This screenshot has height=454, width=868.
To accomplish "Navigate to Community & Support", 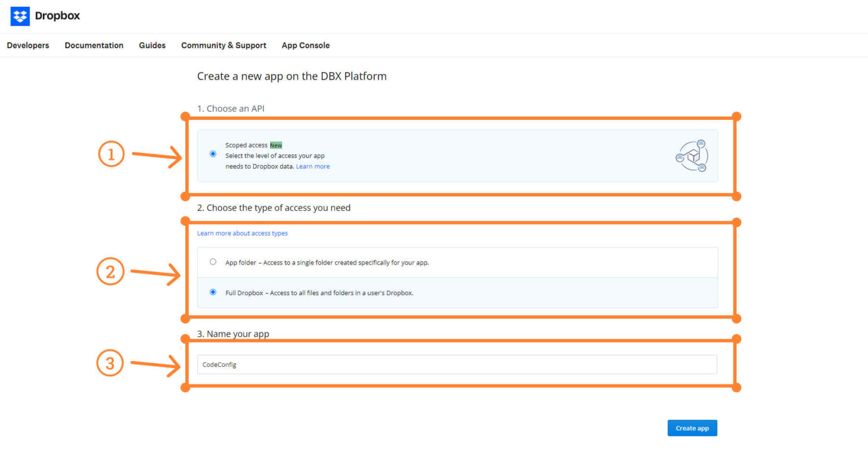I will (x=223, y=45).
